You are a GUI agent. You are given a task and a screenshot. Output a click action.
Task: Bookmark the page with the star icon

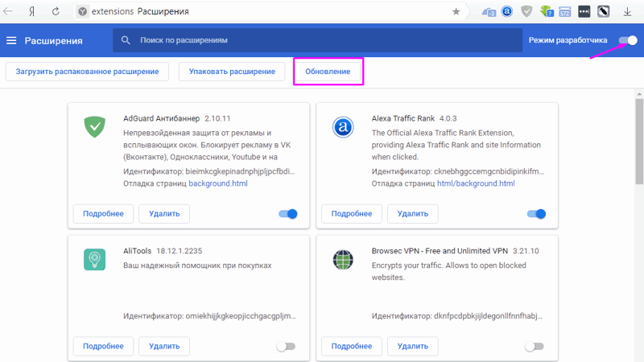pyautogui.click(x=456, y=11)
